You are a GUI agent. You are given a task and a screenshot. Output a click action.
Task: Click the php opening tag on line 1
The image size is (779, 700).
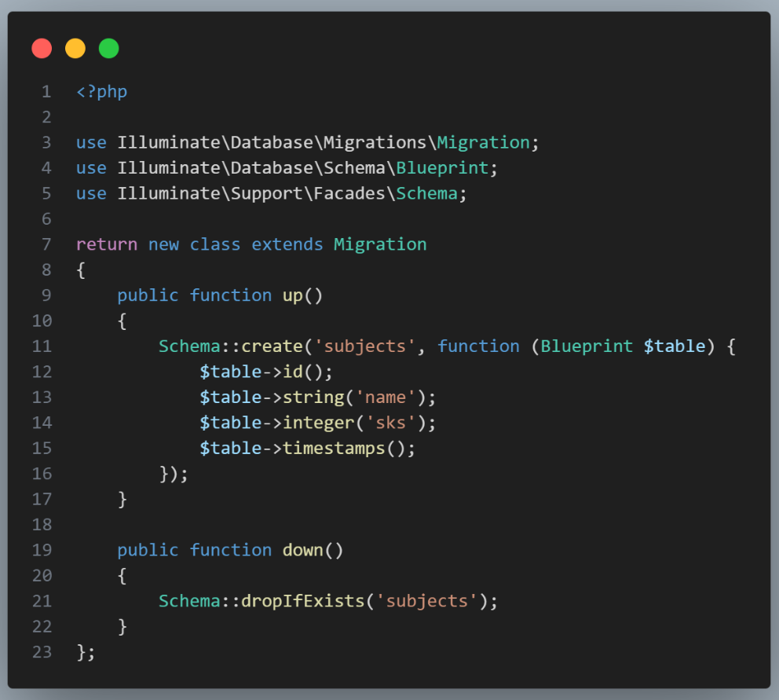point(101,91)
